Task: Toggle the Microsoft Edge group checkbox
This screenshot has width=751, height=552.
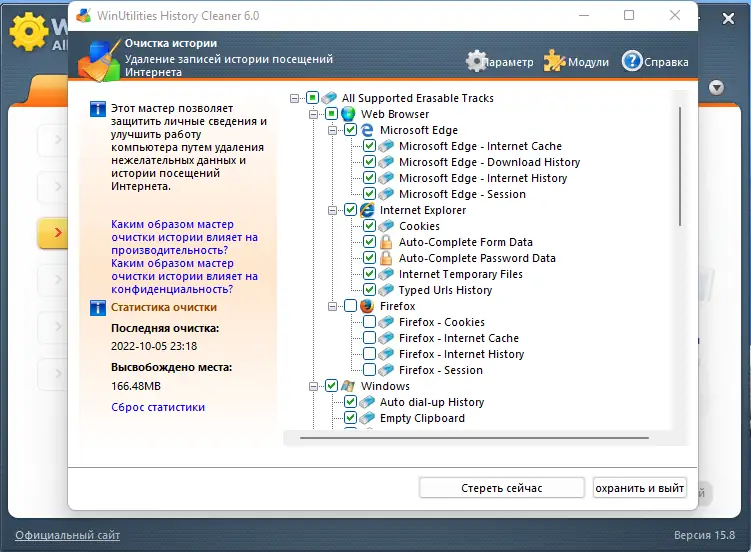Action: [x=350, y=130]
